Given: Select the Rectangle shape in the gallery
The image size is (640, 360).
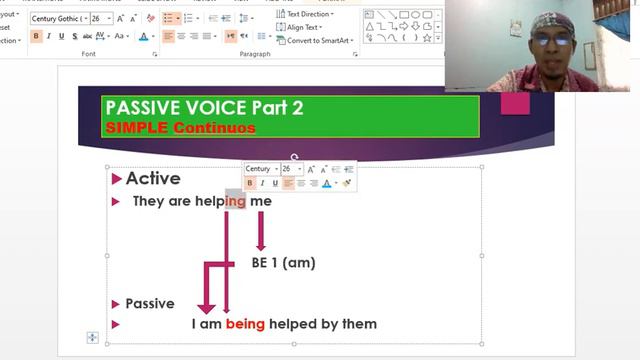Looking at the screenshot, I should (x=404, y=15).
